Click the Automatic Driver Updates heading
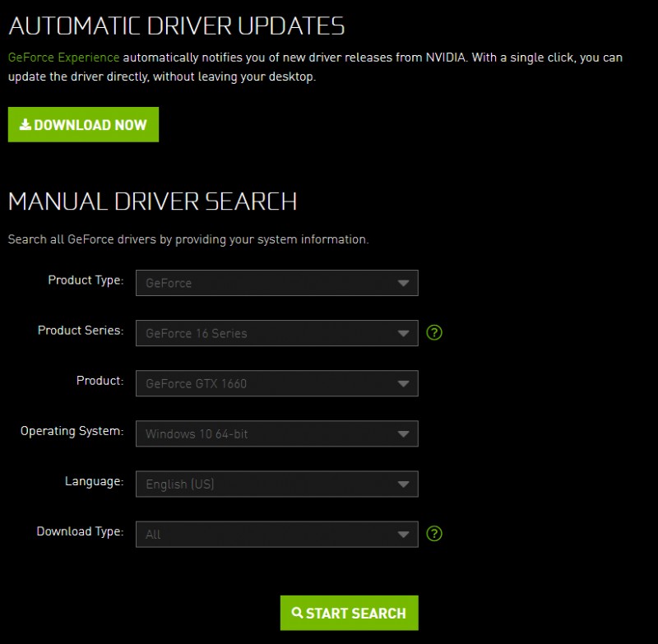Viewport: 658px width, 644px height. 176,26
